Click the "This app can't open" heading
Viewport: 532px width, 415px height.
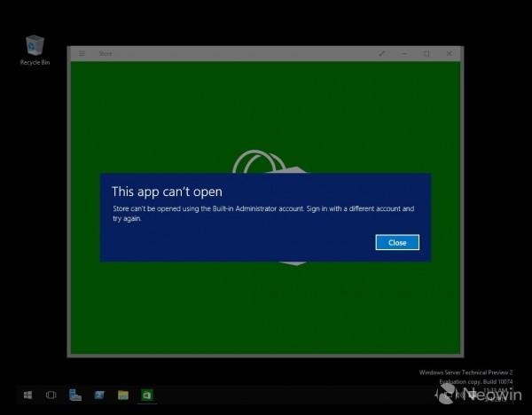167,191
